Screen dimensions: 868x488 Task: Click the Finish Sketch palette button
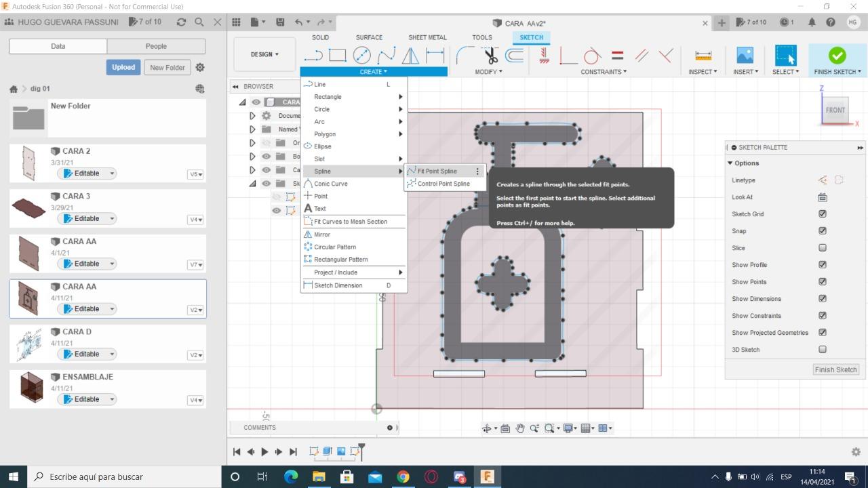click(x=836, y=369)
